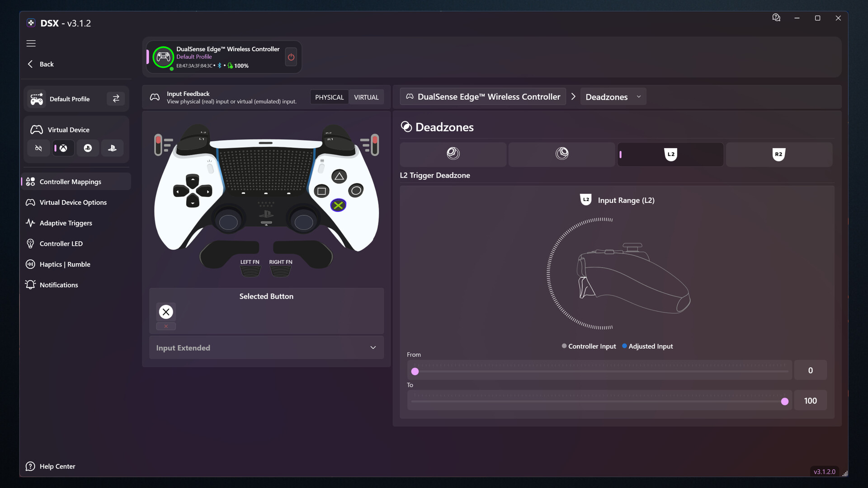Go to Controller Mappings section
This screenshot has height=488, width=868.
tap(70, 182)
